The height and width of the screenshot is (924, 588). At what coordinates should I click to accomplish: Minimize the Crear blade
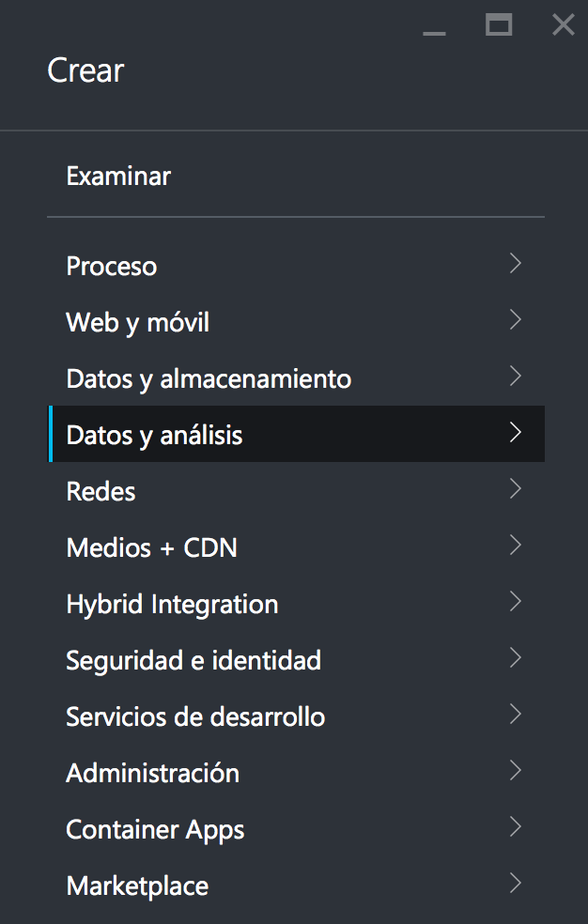(x=434, y=33)
